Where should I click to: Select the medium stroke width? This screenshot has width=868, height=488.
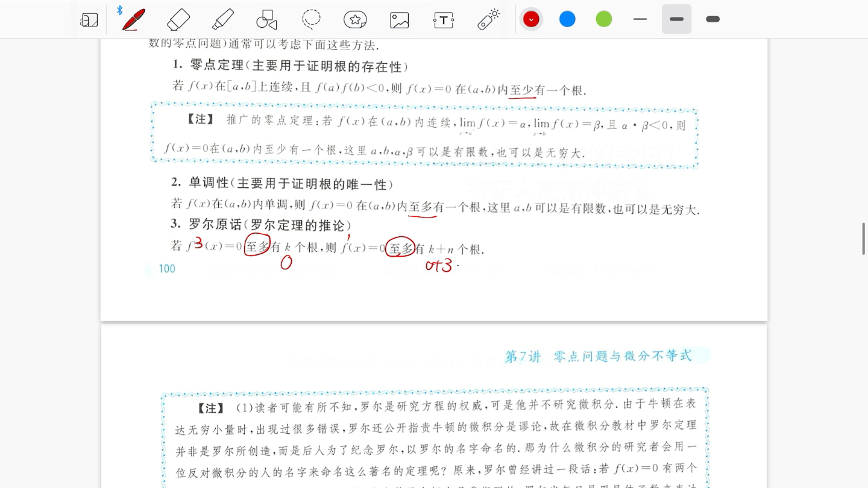676,19
